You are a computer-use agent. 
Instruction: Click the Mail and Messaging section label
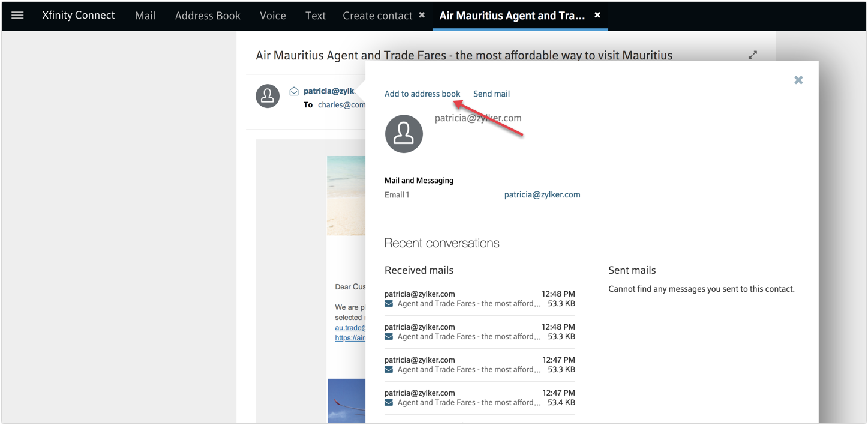(419, 180)
